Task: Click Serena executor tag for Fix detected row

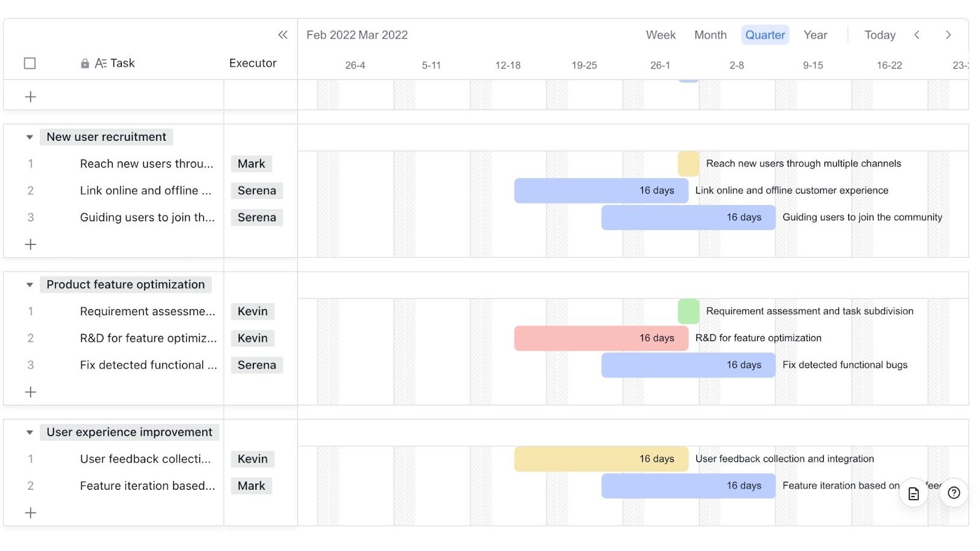Action: point(257,365)
